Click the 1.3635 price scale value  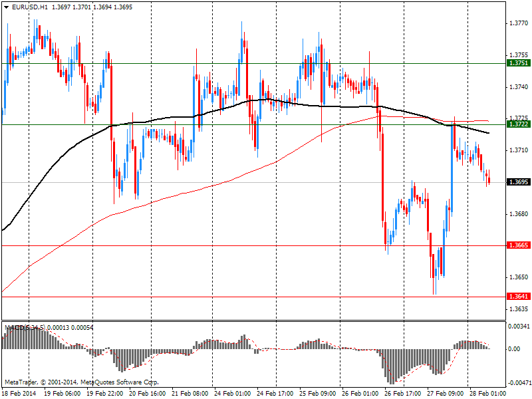(x=519, y=309)
